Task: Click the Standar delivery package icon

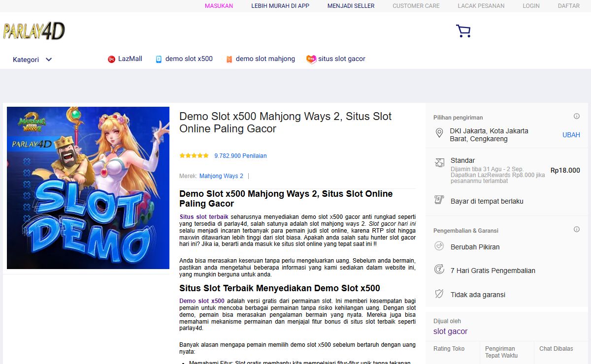Action: click(x=439, y=162)
